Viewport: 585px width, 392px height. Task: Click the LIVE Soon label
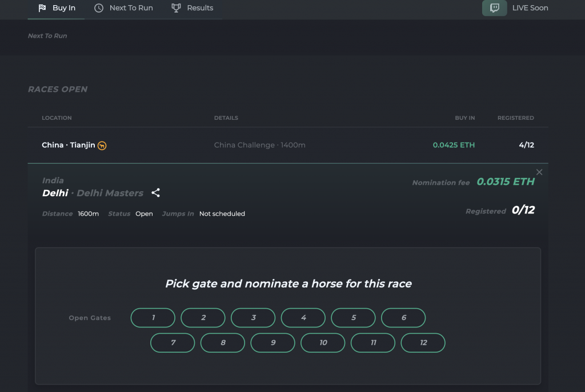click(x=530, y=8)
